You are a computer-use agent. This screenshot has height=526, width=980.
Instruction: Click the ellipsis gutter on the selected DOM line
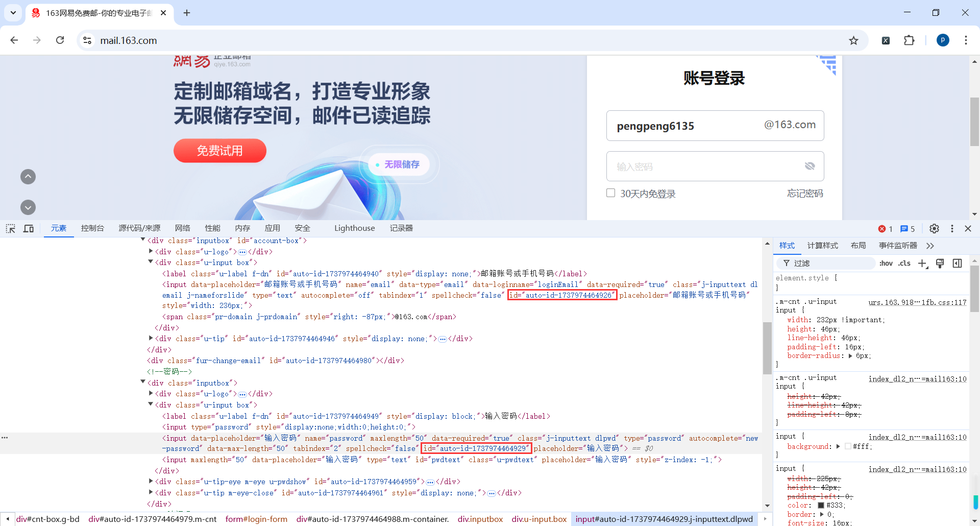(x=5, y=438)
